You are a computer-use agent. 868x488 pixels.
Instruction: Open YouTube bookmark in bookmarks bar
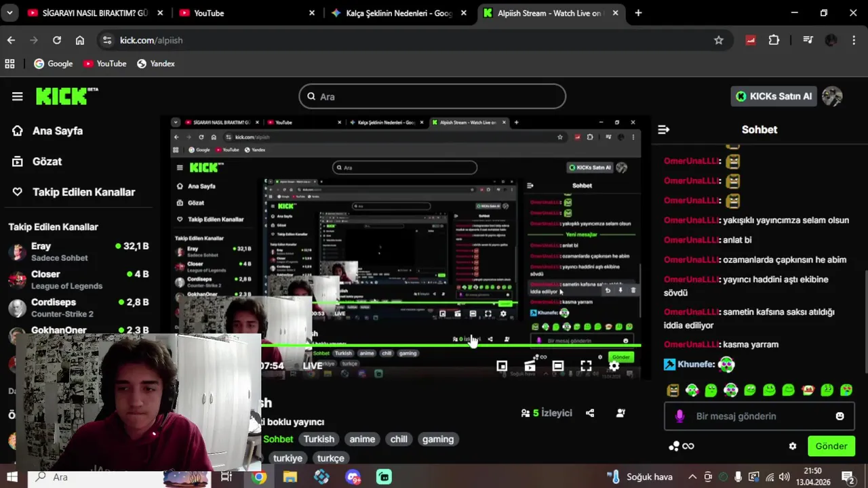(x=105, y=64)
